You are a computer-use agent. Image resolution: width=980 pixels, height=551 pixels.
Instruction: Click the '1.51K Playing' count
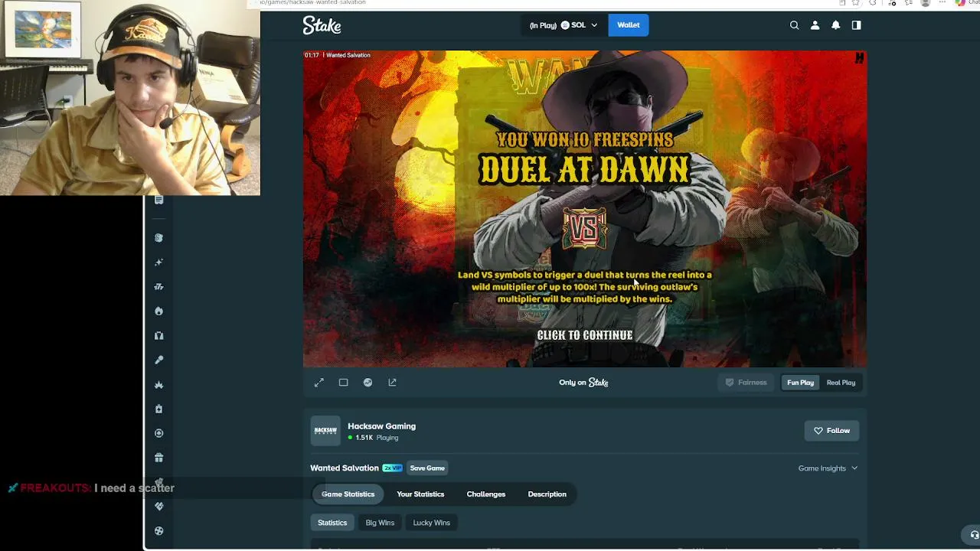click(x=373, y=438)
